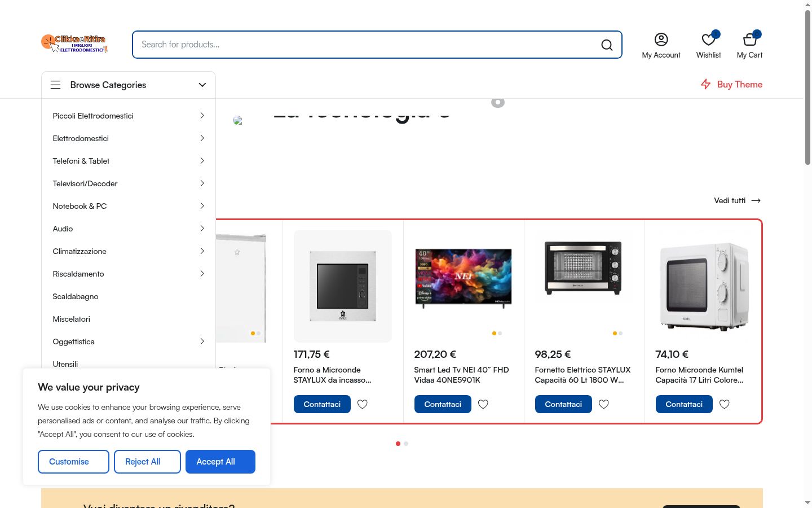Open the Telefoni & Tablet category
The width and height of the screenshot is (812, 508).
tap(81, 161)
